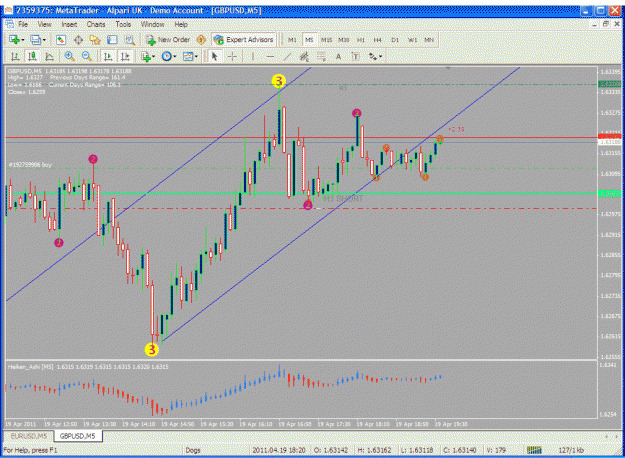Image resolution: width=625 pixels, height=458 pixels.
Task: Select the Fibonacci Retracement tool
Action: 321,57
